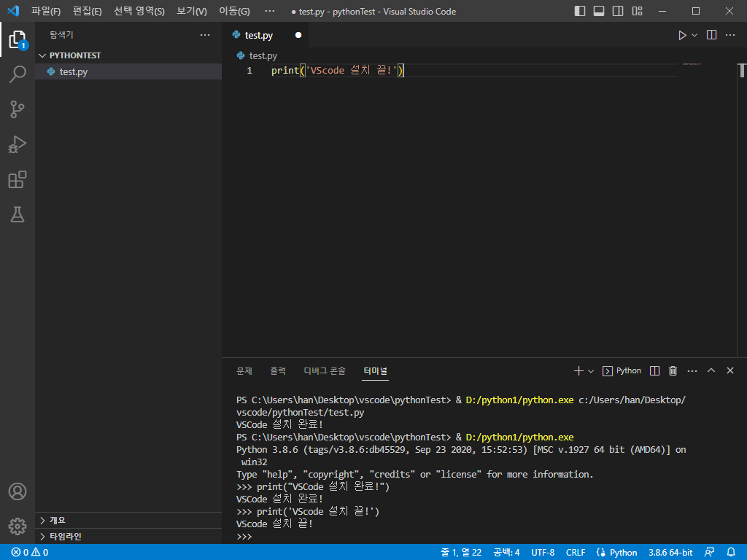Open the Manage gear icon

18,526
